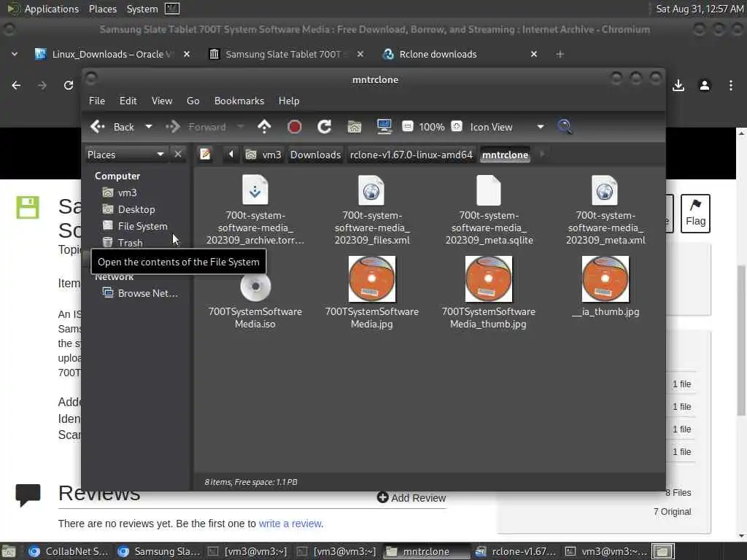The width and height of the screenshot is (747, 560).
Task: Open Chromium profile icon
Action: click(705, 86)
